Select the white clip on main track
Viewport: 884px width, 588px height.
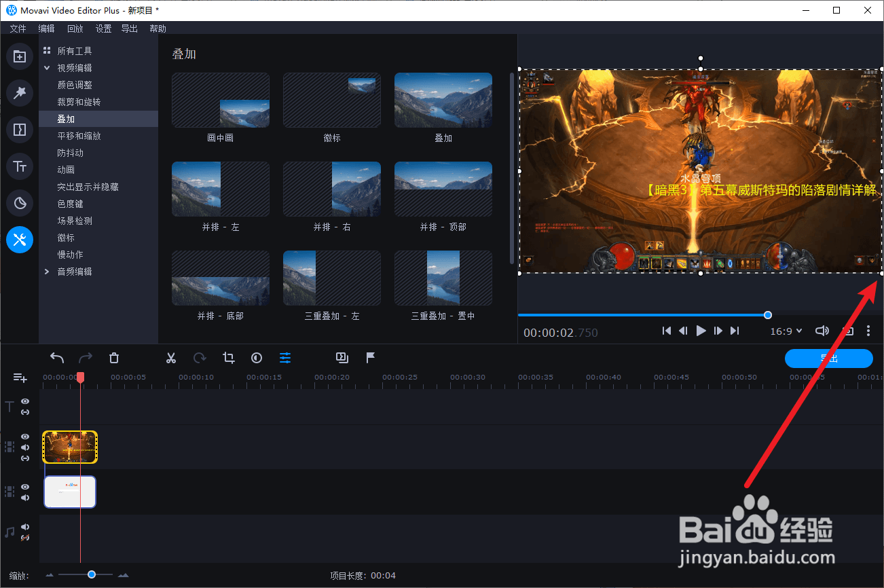coord(70,492)
